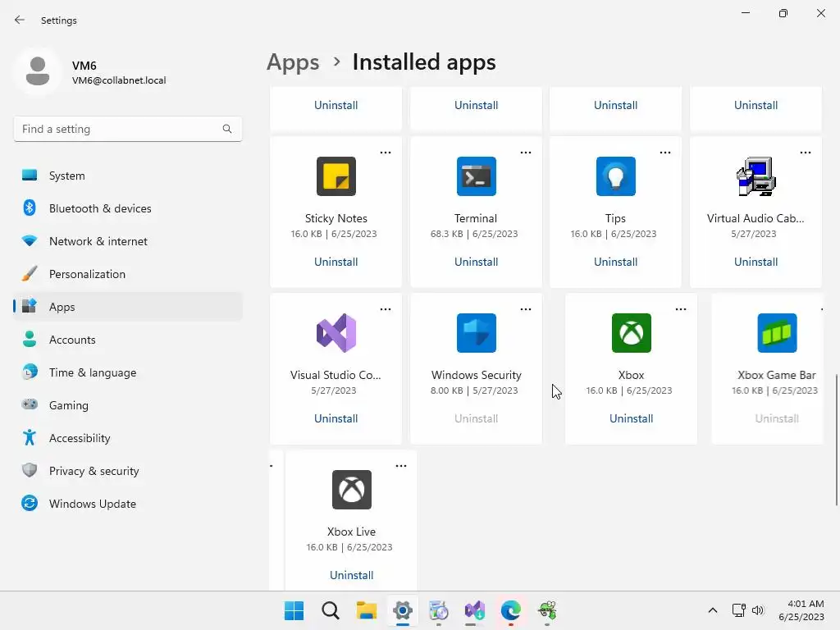Open File Explorer from taskbar
The image size is (840, 630).
pos(367,610)
